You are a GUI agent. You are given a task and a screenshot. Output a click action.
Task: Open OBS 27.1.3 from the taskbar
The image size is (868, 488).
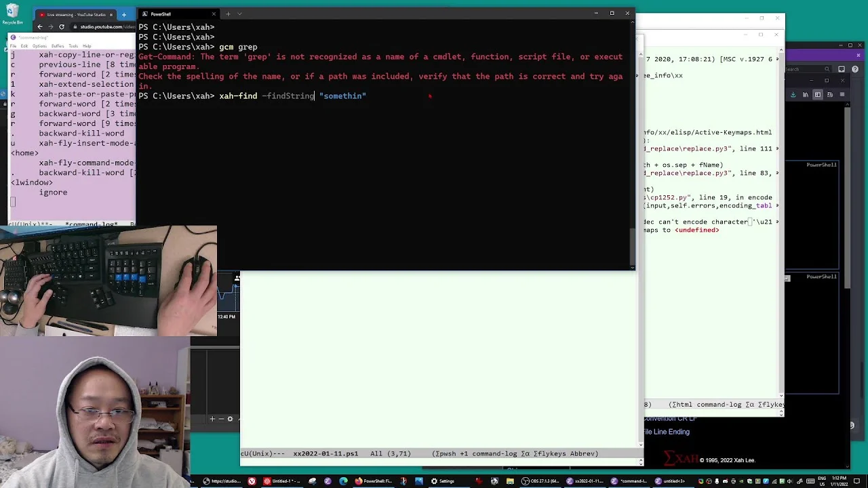pos(540,481)
